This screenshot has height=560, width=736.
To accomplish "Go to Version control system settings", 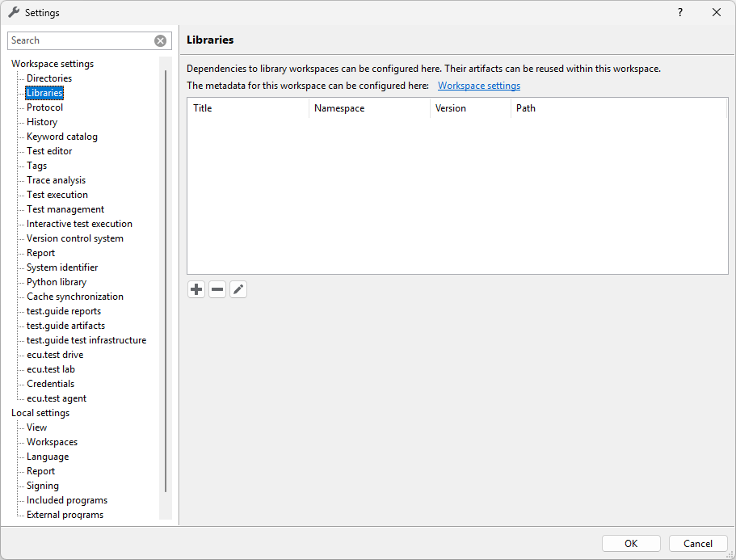I will pos(74,238).
